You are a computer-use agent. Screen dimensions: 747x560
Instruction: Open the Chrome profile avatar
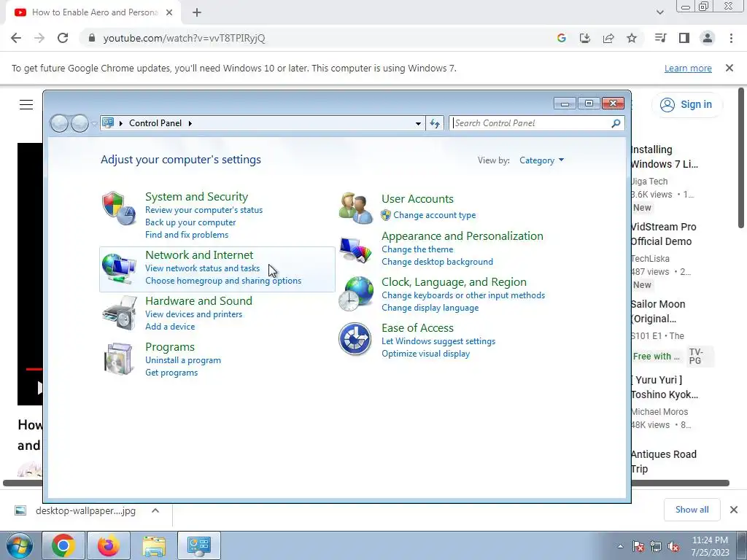(x=708, y=38)
